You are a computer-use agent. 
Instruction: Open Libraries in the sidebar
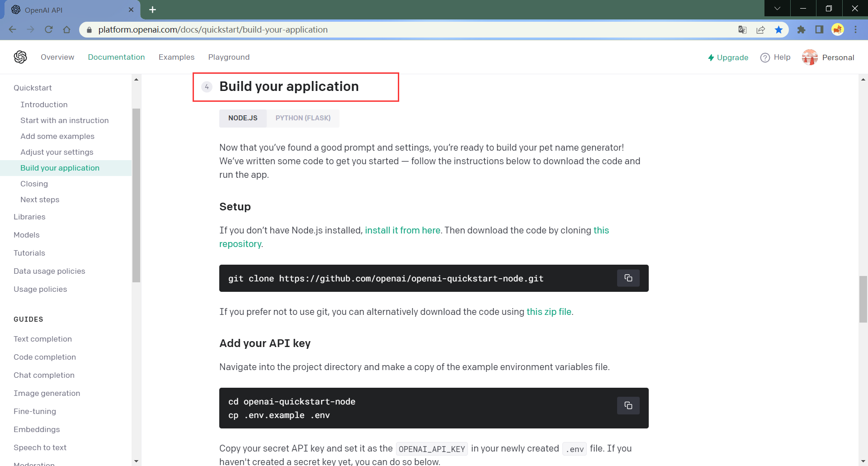[29, 217]
